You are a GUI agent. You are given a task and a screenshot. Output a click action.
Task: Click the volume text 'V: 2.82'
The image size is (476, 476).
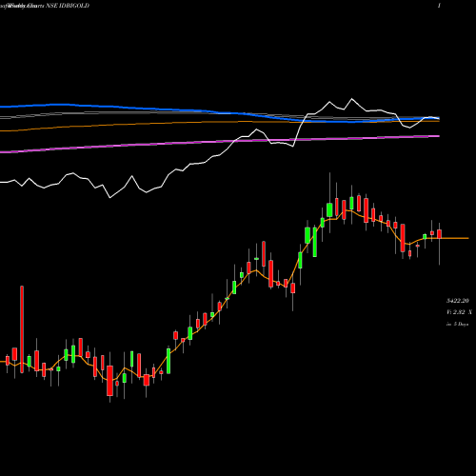(456, 312)
